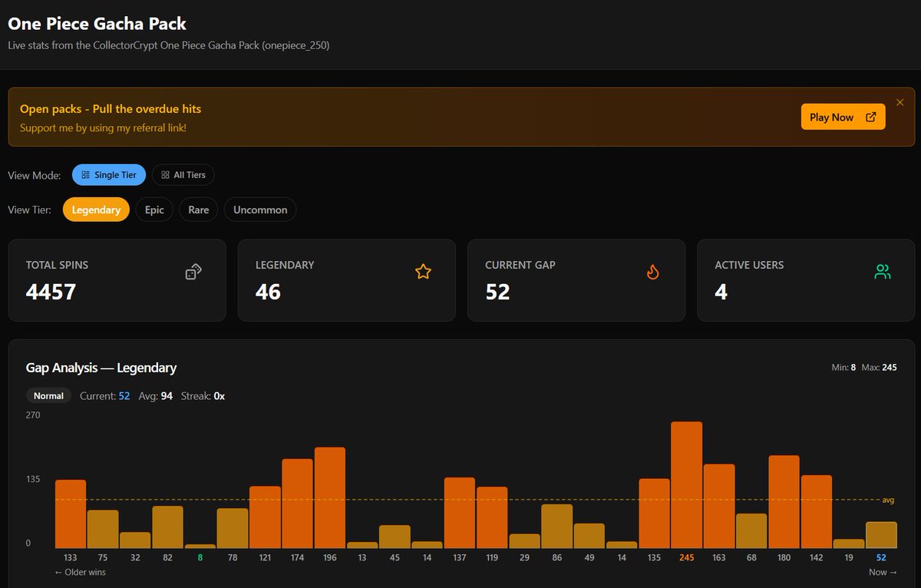The height and width of the screenshot is (588, 921).
Task: Click the Total Spins value 4457
Action: (51, 292)
